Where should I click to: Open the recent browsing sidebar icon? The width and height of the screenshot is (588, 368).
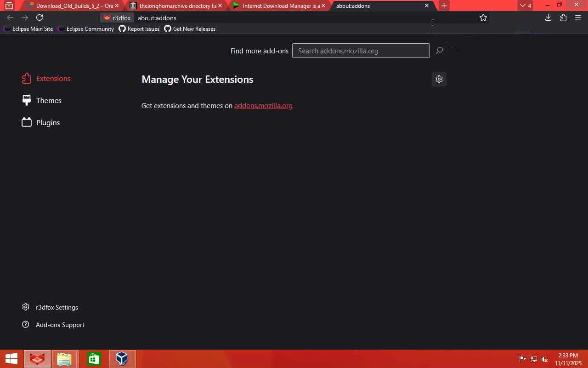pos(9,6)
